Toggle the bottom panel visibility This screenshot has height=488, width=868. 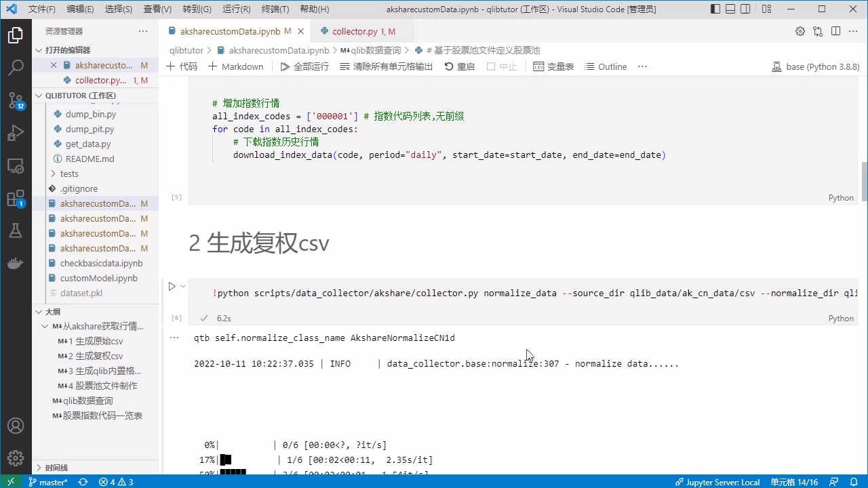[730, 8]
